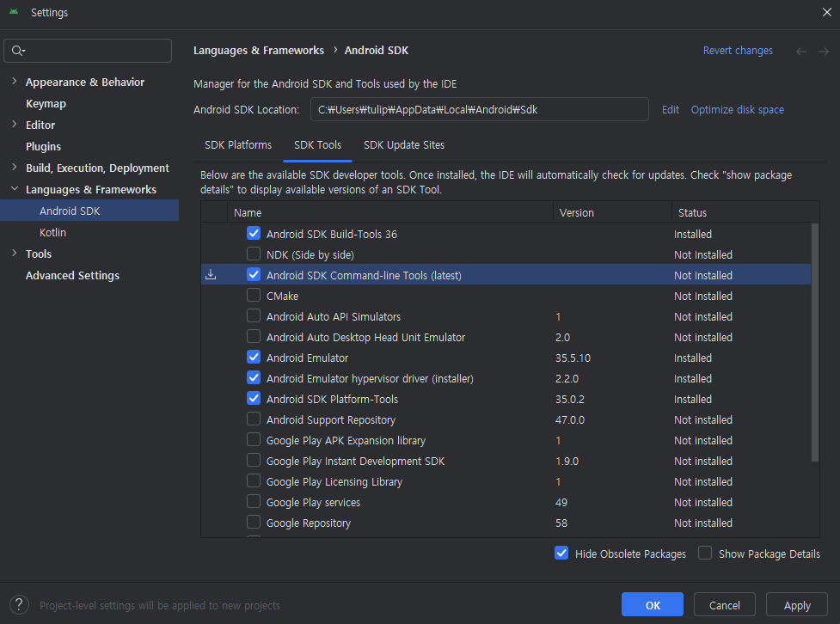Select Android SDK in the sidebar

pos(89,211)
